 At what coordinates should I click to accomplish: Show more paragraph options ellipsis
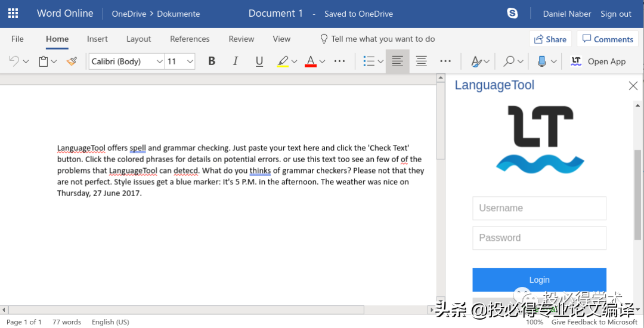point(445,61)
